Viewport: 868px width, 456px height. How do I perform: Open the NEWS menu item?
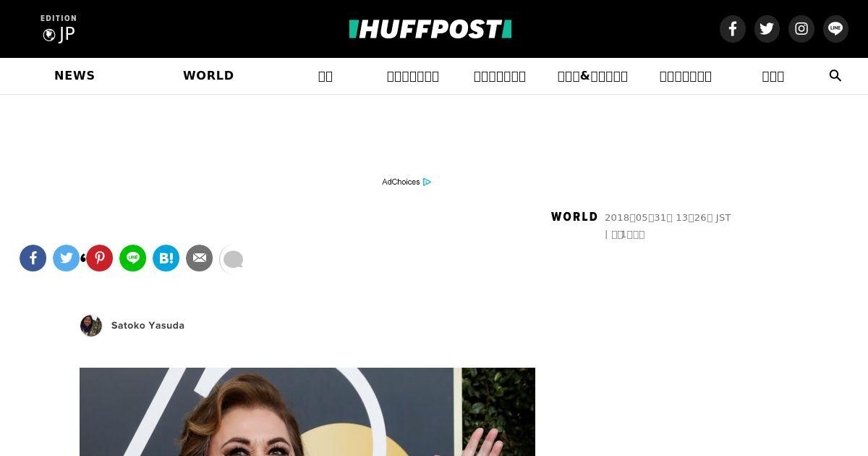[x=75, y=75]
